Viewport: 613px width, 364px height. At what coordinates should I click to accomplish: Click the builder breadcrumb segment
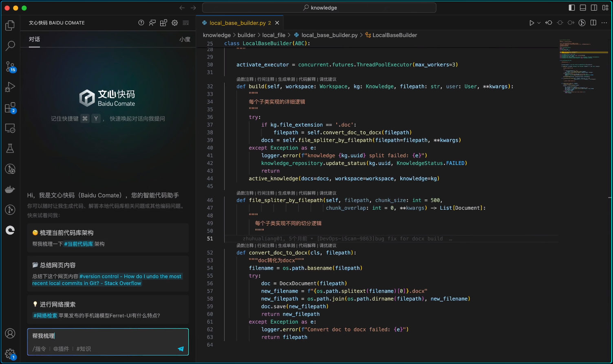[246, 35]
